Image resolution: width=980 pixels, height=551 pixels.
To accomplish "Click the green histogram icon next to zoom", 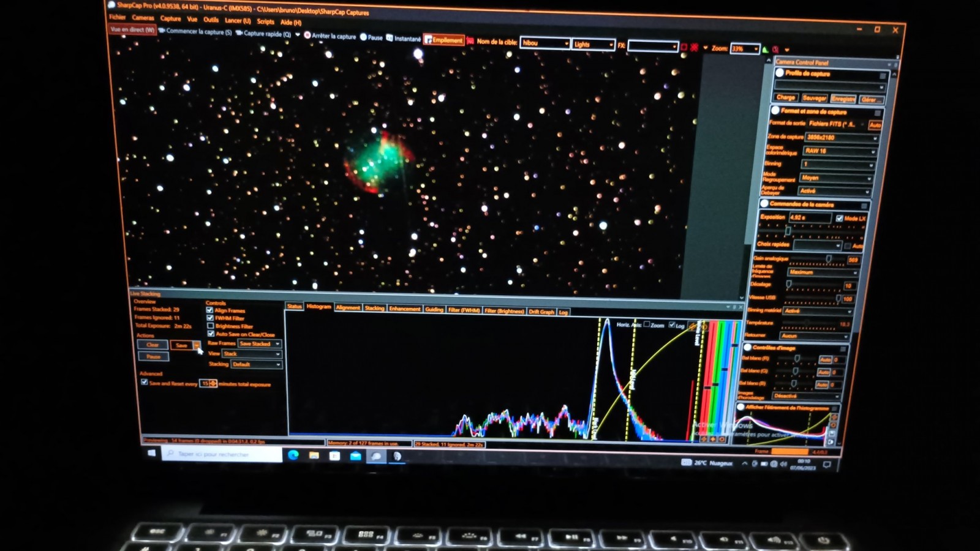I will click(765, 50).
